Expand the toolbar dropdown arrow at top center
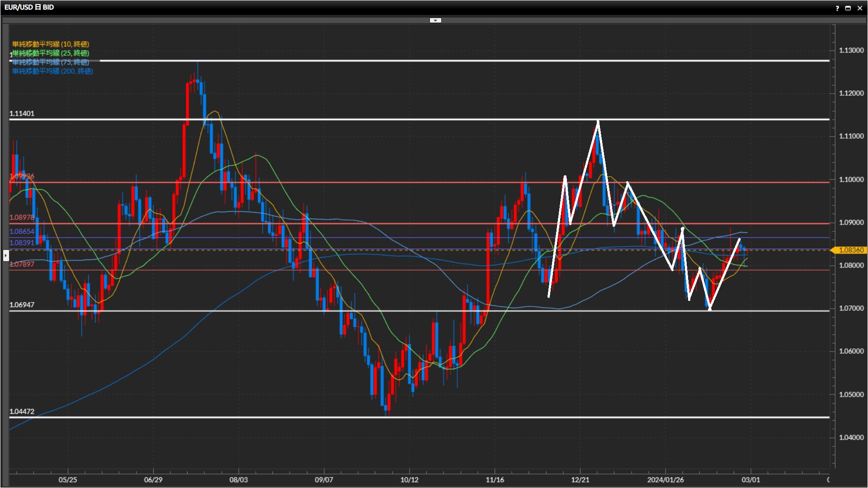868x488 pixels. coord(435,20)
